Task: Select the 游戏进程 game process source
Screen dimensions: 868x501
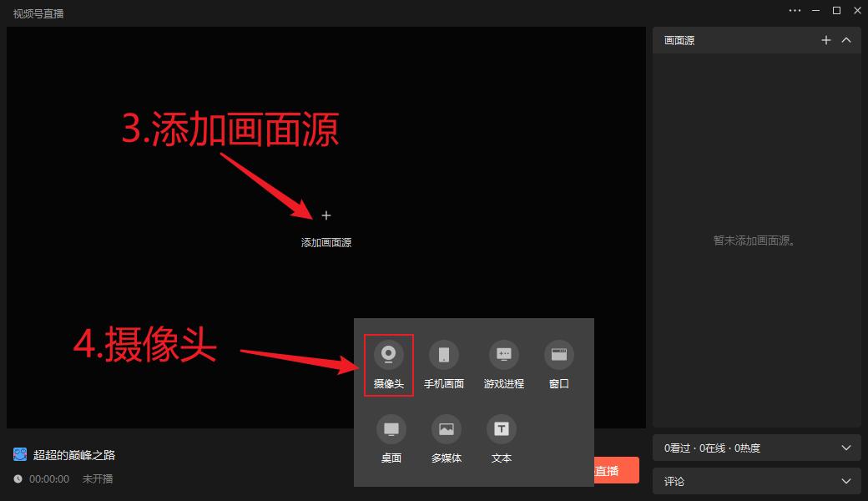Action: click(502, 355)
